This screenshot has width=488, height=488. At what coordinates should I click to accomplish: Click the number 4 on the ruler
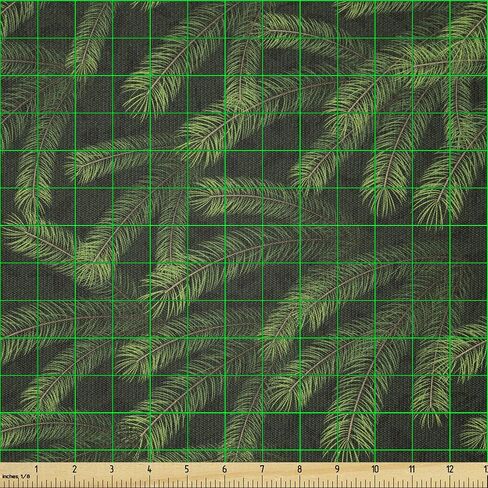149,469
